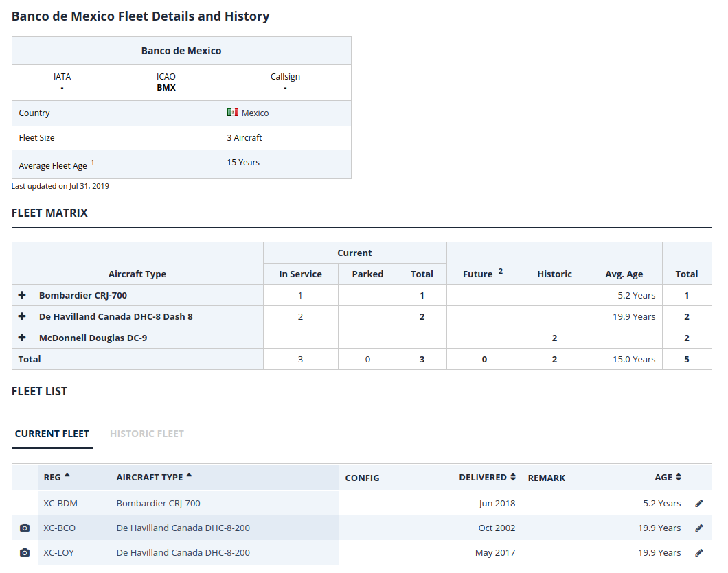Image resolution: width=728 pixels, height=573 pixels.
Task: Click the '15 Years' average age value
Action: (243, 163)
